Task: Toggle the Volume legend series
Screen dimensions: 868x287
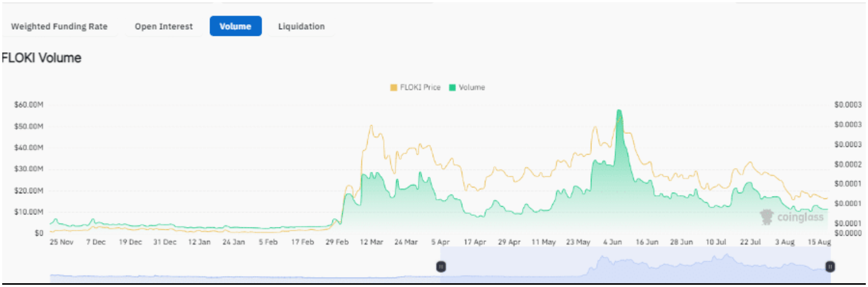Action: tap(467, 87)
